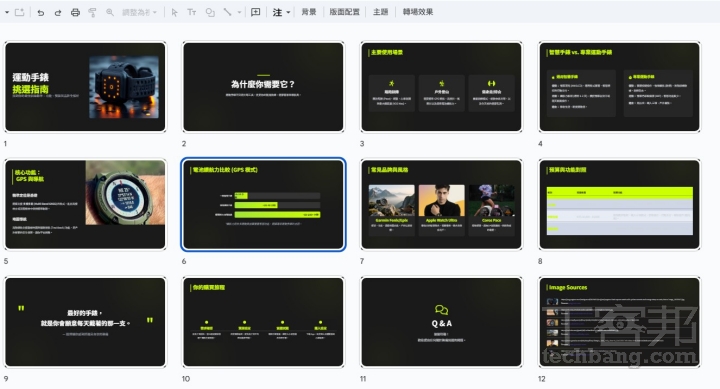Select slide 11 Q & A thumbnail
The image size is (720, 389).
pos(441,322)
